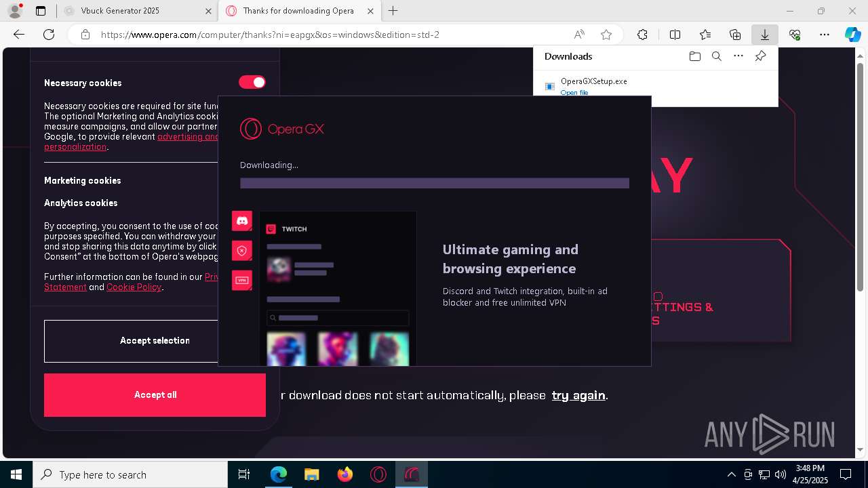Click the third Twitch stream thumbnail
This screenshot has width=868, height=488.
click(x=389, y=348)
